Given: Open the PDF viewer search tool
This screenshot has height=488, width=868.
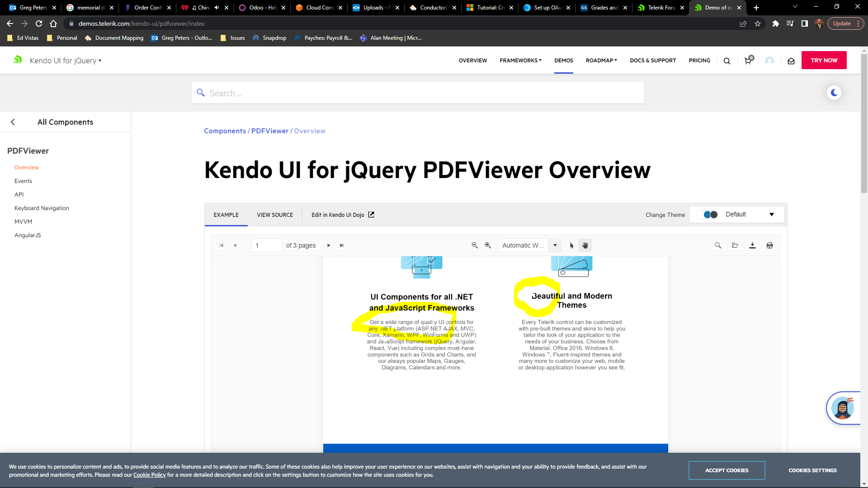Looking at the screenshot, I should (x=717, y=245).
